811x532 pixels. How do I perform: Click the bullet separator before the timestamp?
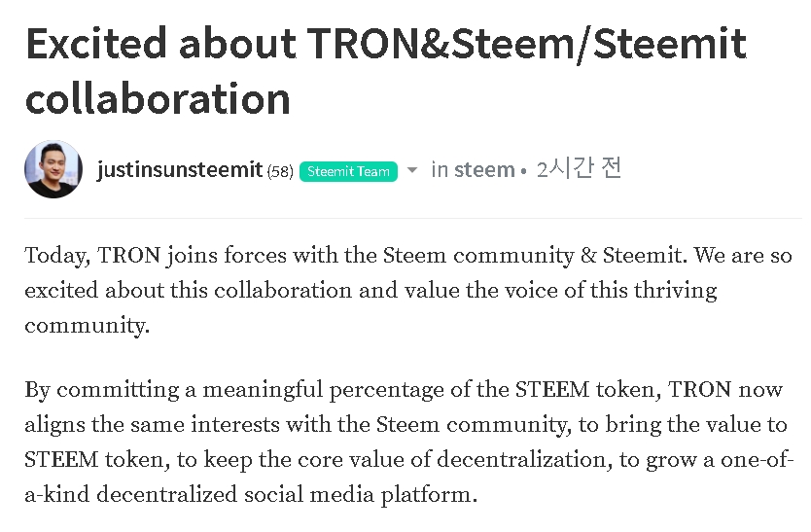click(x=524, y=172)
